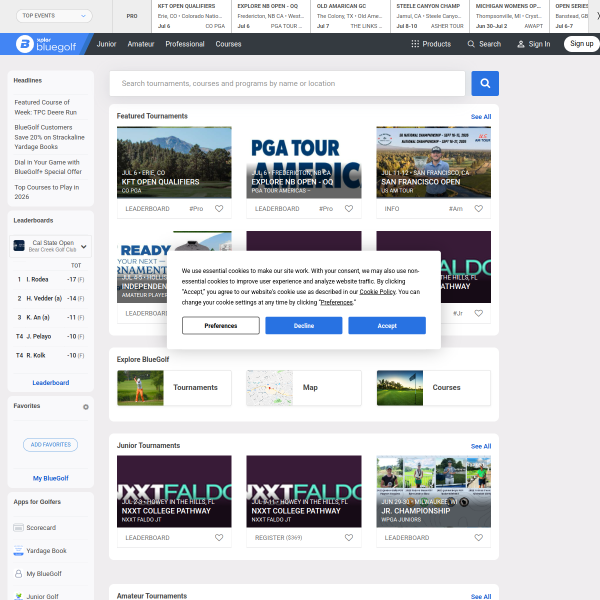This screenshot has height=600, width=600.
Task: Click the Cal State Open event logo
Action: 19,246
